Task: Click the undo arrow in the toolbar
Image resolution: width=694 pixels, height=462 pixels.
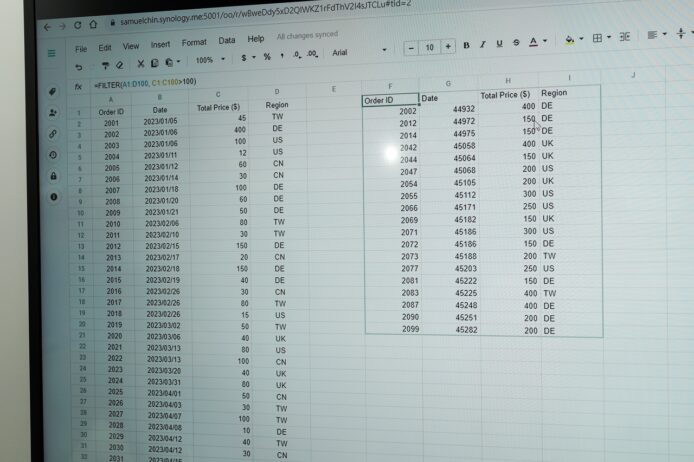Action: 79,66
